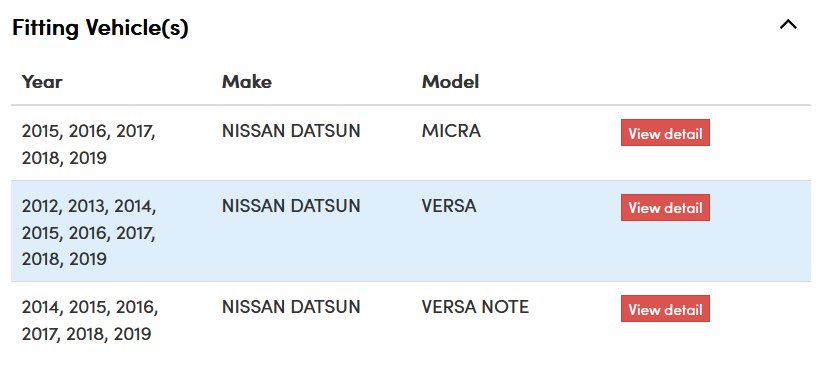The width and height of the screenshot is (817, 381).
Task: Click year 2014 in the VERSA NOTE row
Action: click(x=42, y=308)
